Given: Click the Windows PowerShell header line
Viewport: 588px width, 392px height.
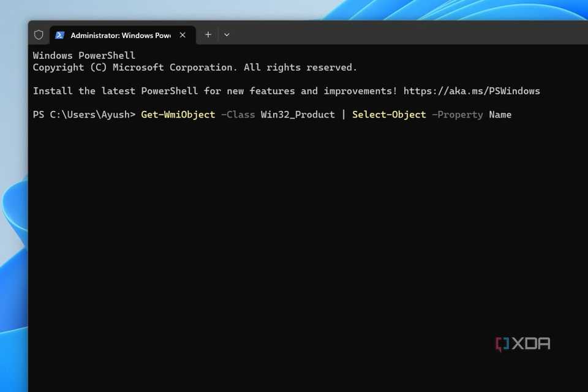Looking at the screenshot, I should coord(84,56).
